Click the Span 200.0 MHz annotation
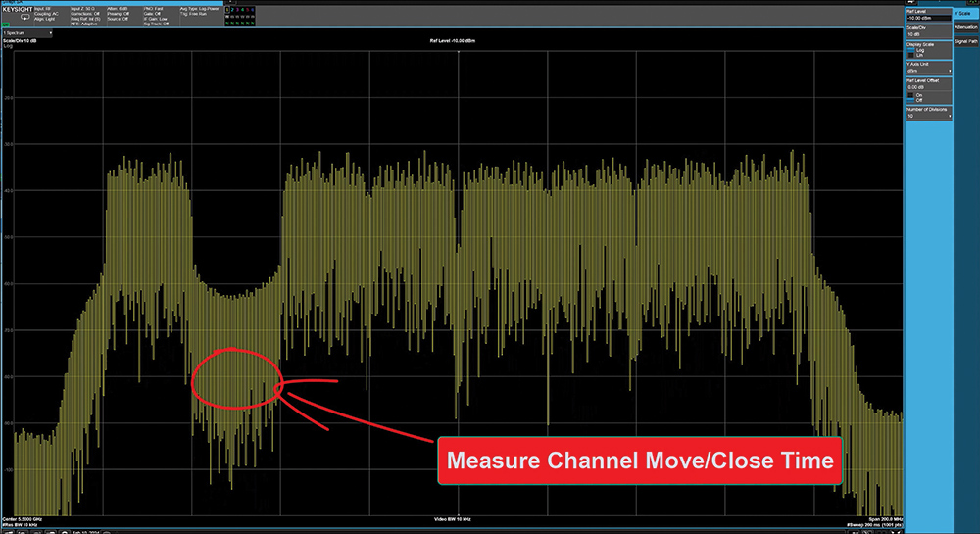The height and width of the screenshot is (534, 980). 886,519
